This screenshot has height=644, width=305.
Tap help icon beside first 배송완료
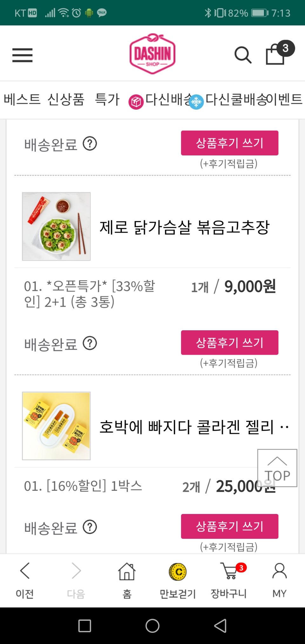(x=90, y=144)
